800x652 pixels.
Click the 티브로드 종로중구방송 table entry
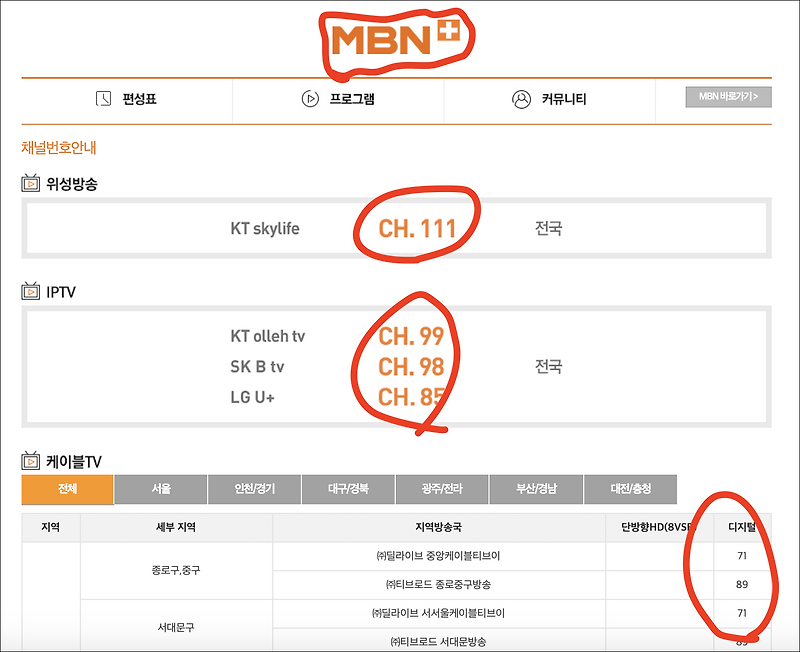[x=440, y=580]
